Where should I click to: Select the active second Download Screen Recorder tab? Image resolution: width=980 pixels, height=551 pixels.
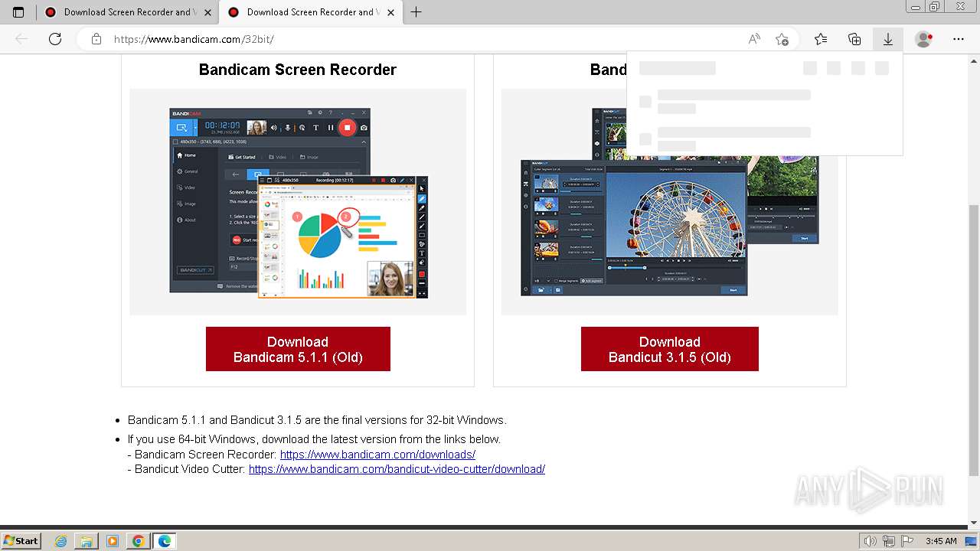point(309,12)
